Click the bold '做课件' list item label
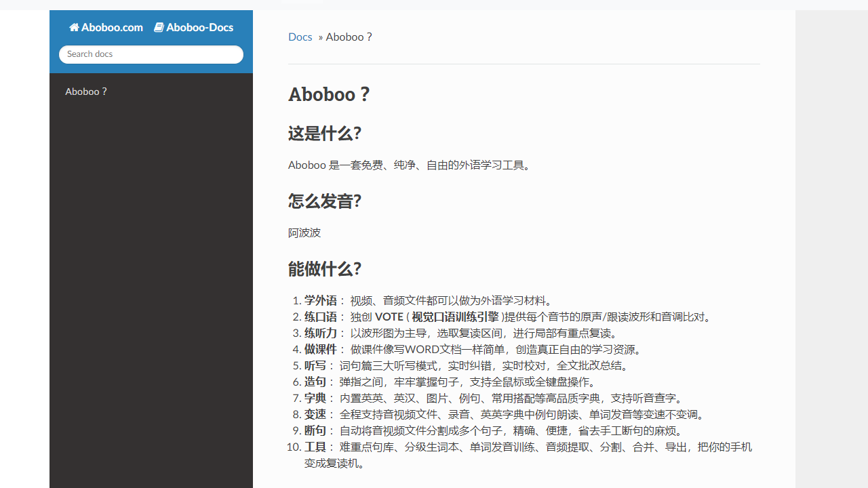868x488 pixels. (320, 349)
